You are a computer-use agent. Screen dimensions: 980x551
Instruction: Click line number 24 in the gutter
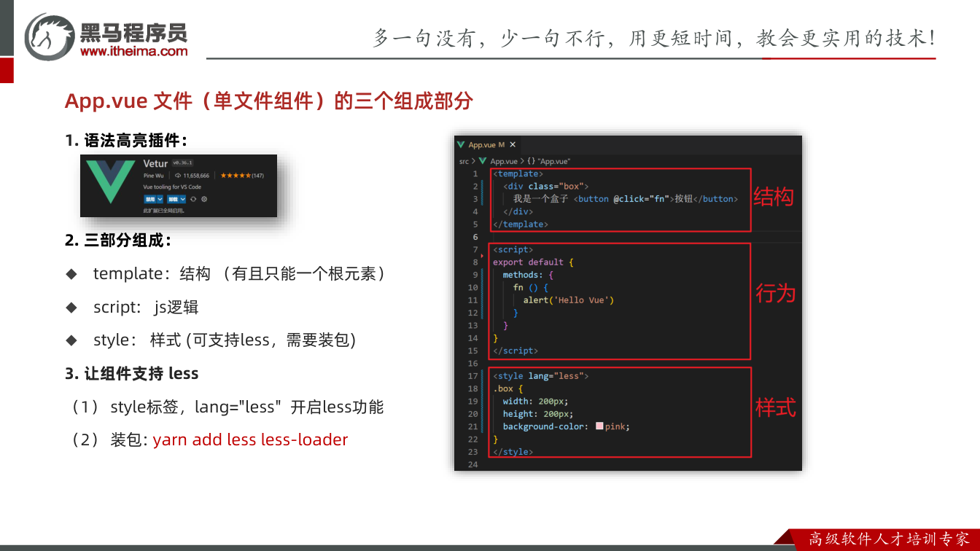tap(474, 464)
